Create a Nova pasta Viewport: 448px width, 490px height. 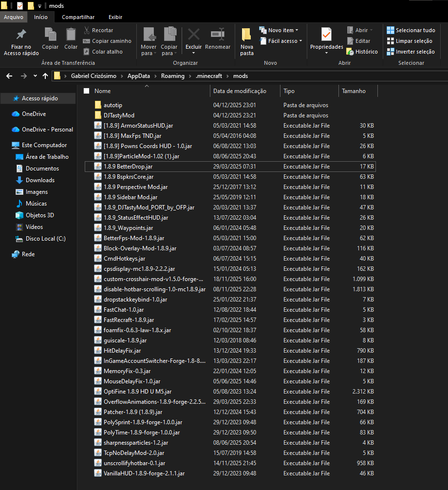coord(246,41)
